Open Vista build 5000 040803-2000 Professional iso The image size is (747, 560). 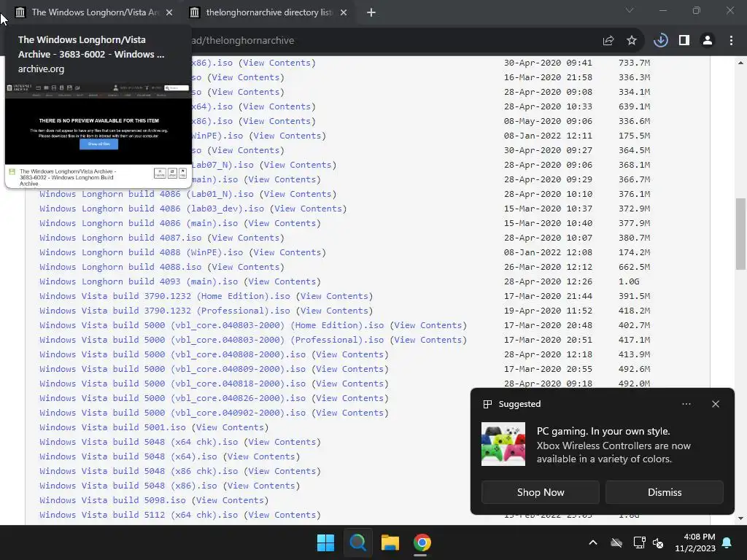click(x=212, y=340)
